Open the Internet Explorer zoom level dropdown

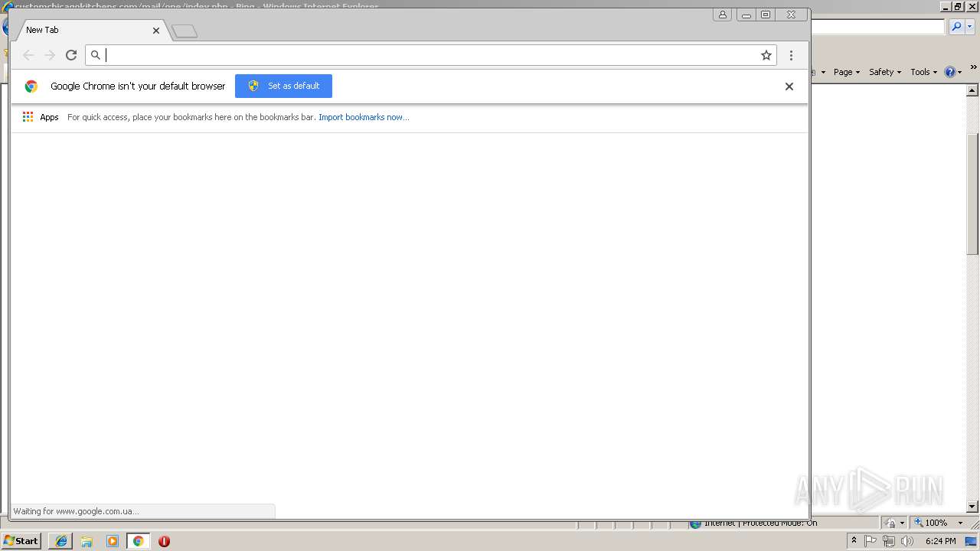click(960, 523)
